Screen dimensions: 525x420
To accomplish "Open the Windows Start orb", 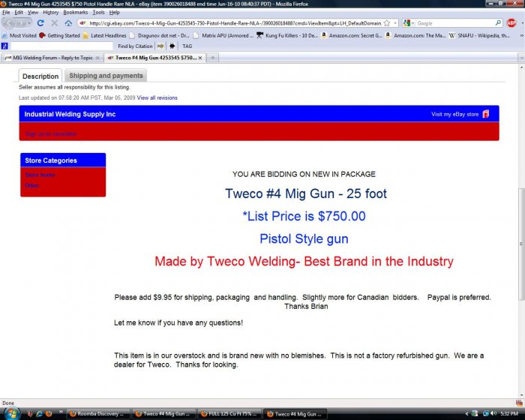I will (12, 414).
